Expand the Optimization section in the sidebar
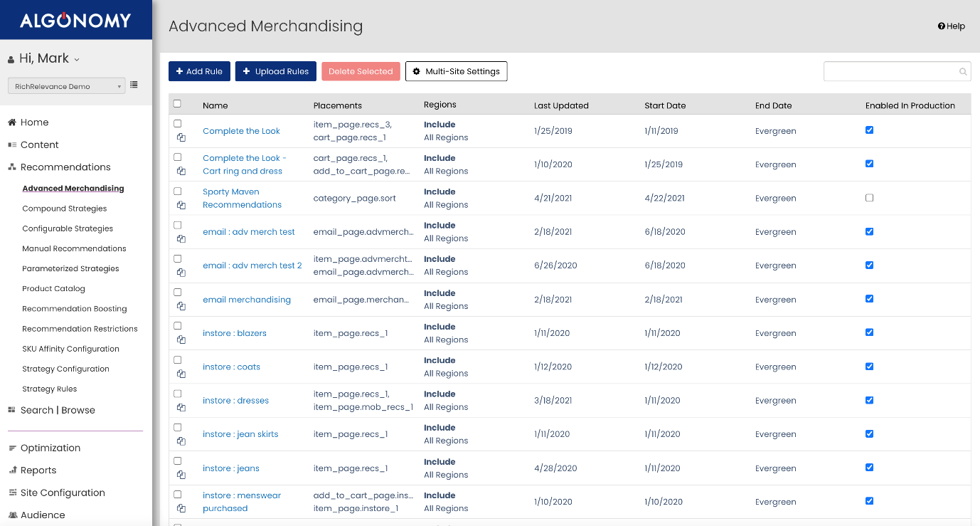The height and width of the screenshot is (526, 980). 50,448
